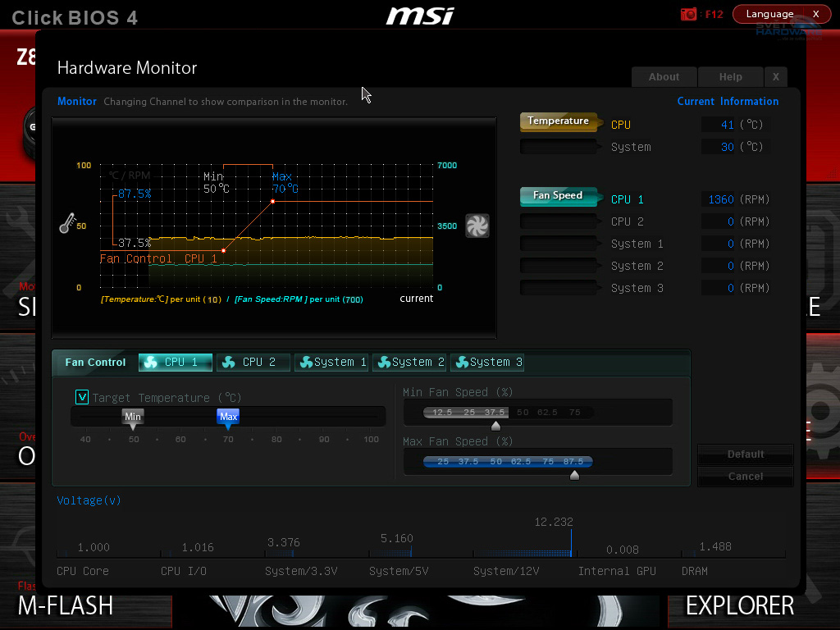Switch to the System 2 tab
The width and height of the screenshot is (840, 630).
click(409, 362)
